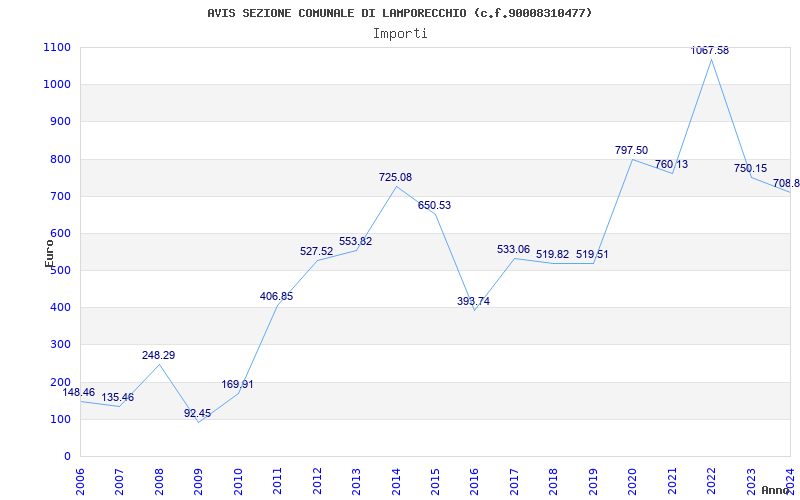Select the 725.08 data label
Image resolution: width=800 pixels, height=500 pixels.
click(395, 178)
